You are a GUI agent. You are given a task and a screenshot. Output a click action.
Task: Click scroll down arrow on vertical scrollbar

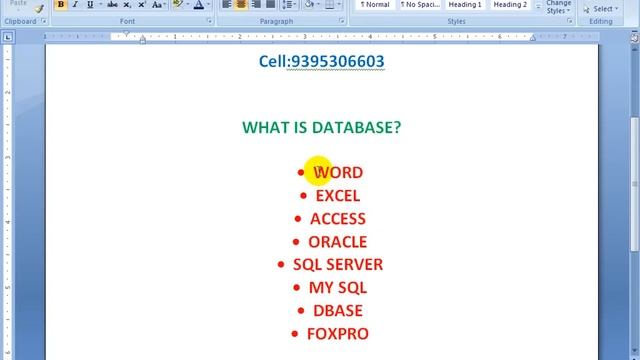coord(635,351)
